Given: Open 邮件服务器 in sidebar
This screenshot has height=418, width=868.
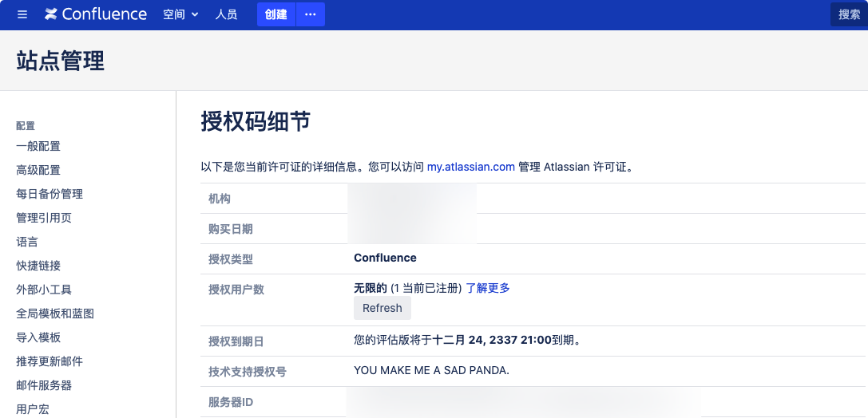Looking at the screenshot, I should pos(44,385).
